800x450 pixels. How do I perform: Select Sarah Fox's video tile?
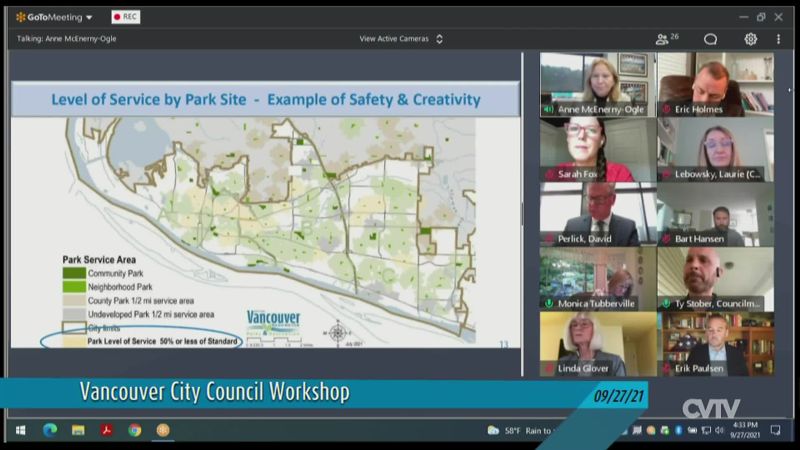pyautogui.click(x=598, y=149)
